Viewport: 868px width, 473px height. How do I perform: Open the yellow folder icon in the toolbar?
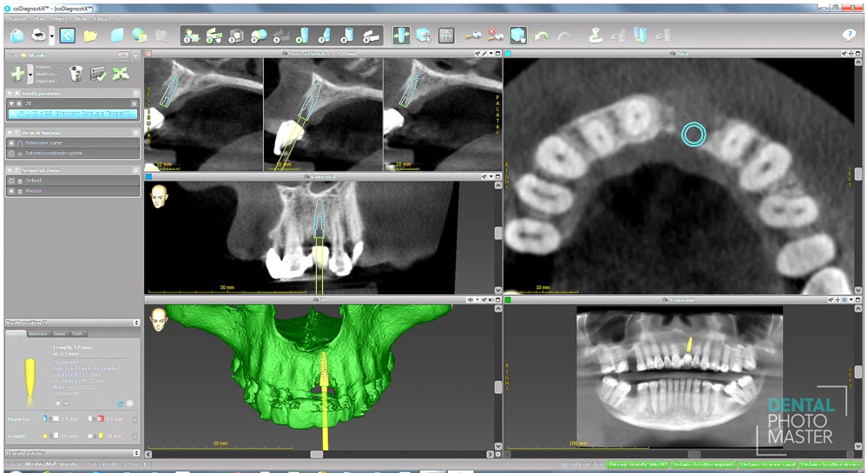click(x=90, y=36)
